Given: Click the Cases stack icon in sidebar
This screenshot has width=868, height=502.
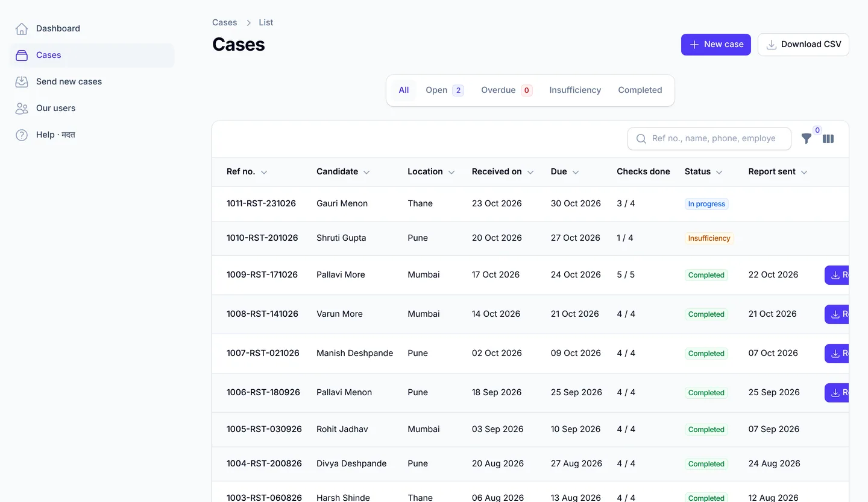Looking at the screenshot, I should [22, 55].
